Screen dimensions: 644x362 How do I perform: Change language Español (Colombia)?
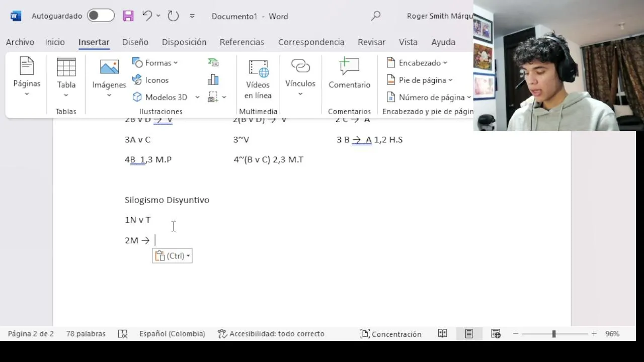(172, 334)
